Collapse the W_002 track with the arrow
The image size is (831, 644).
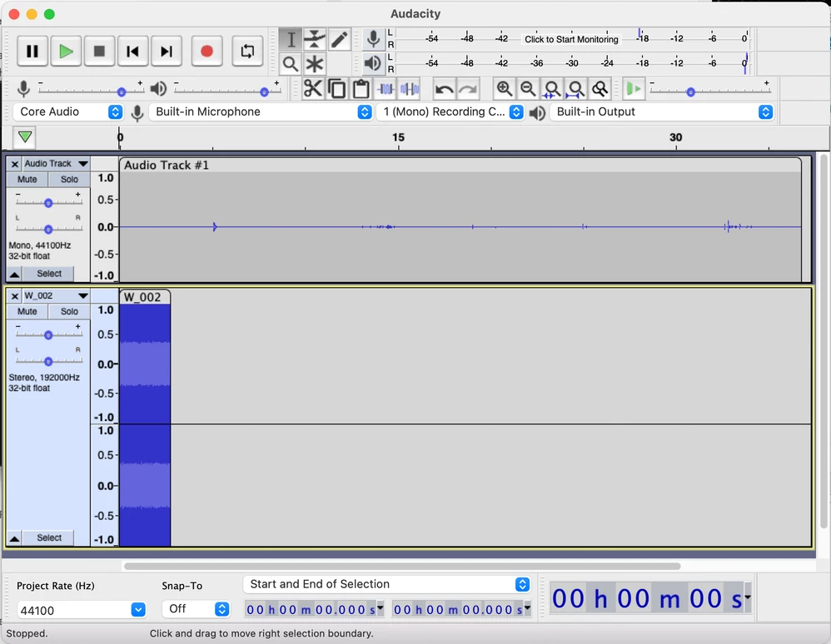pyautogui.click(x=14, y=538)
